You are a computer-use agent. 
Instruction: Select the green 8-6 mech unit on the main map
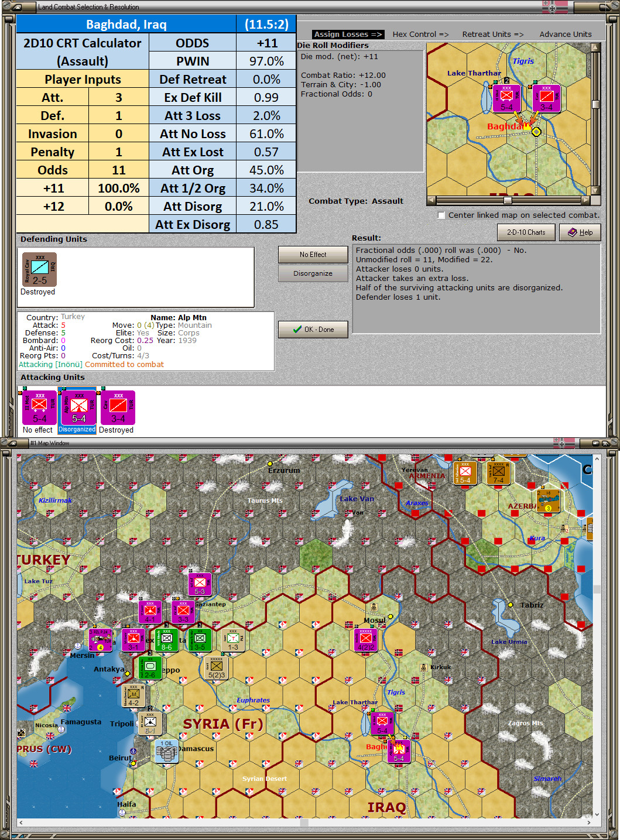coord(166,639)
